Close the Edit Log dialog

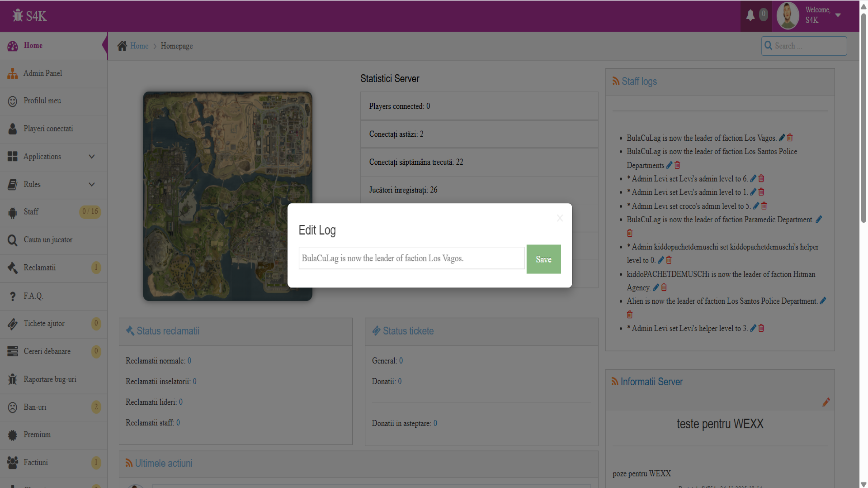click(x=560, y=218)
